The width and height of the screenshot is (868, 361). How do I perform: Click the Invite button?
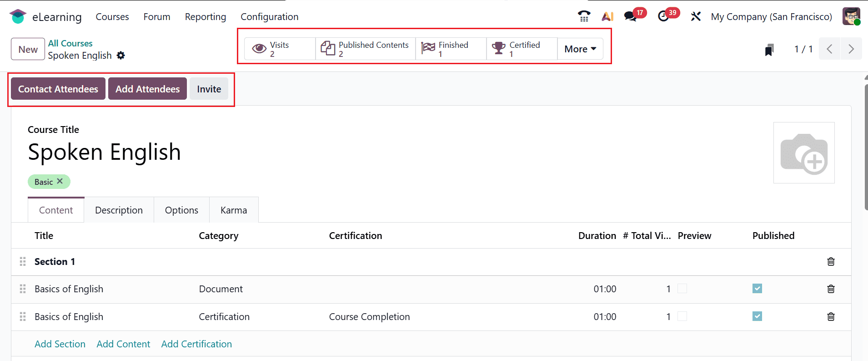tap(209, 89)
